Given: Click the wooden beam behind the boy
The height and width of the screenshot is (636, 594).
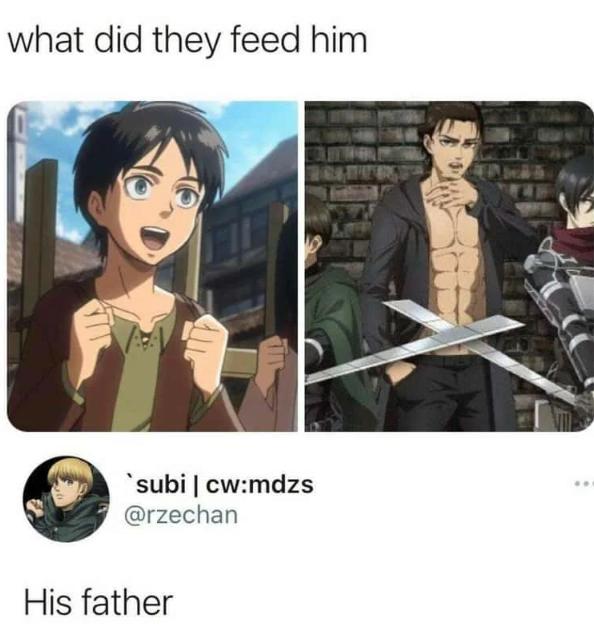Looking at the screenshot, I should coord(40,235).
